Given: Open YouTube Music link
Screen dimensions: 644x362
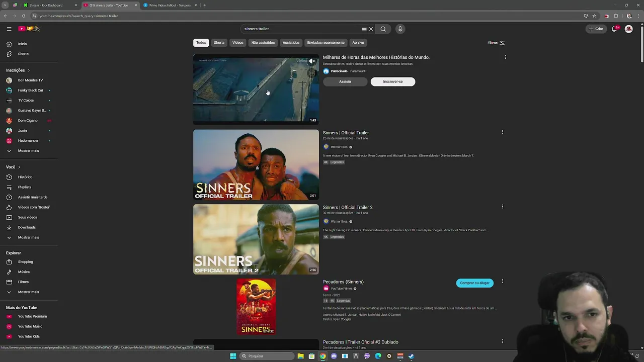Looking at the screenshot, I should click(29, 326).
